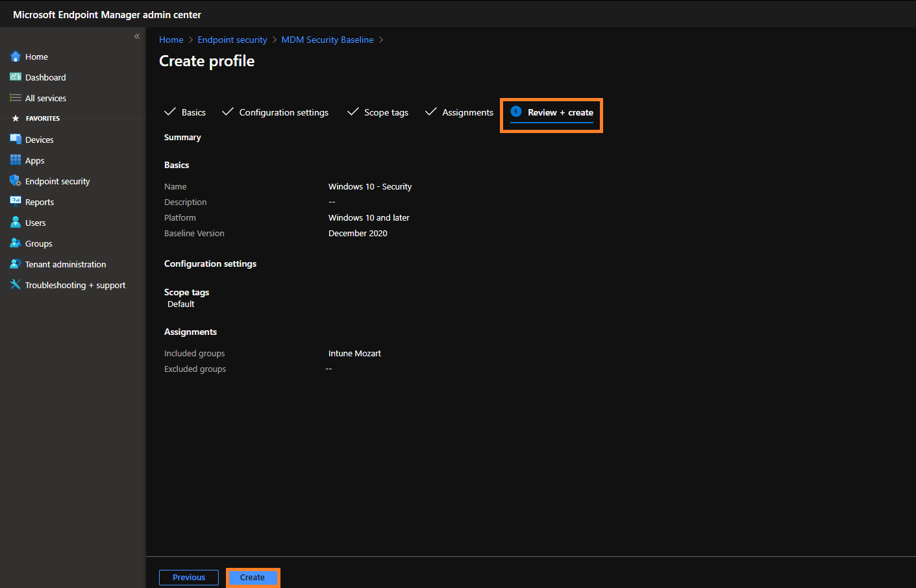Image resolution: width=916 pixels, height=588 pixels.
Task: Click the Devices icon in sidebar
Action: pos(16,140)
